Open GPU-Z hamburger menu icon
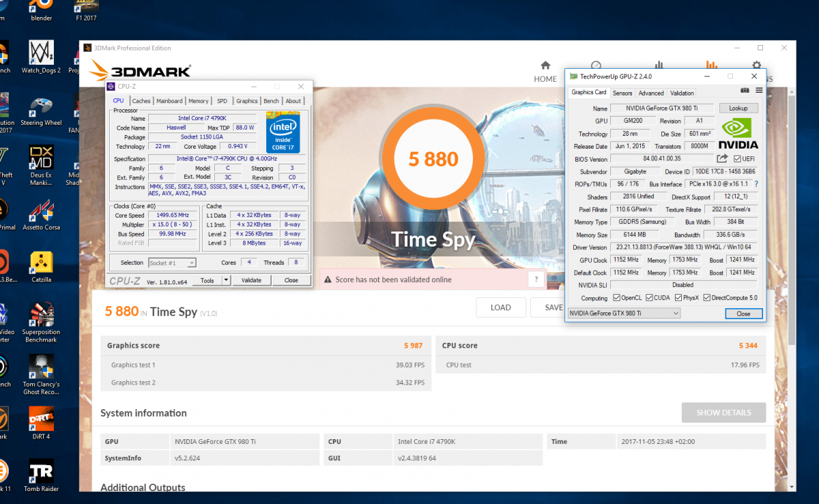This screenshot has width=819, height=504. tap(759, 91)
